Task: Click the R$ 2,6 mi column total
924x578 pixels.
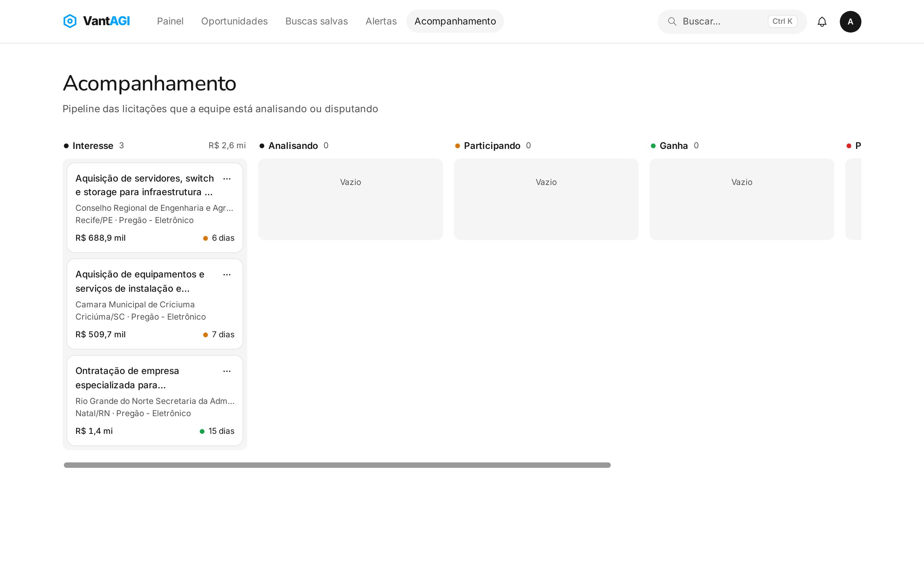Action: [227, 146]
